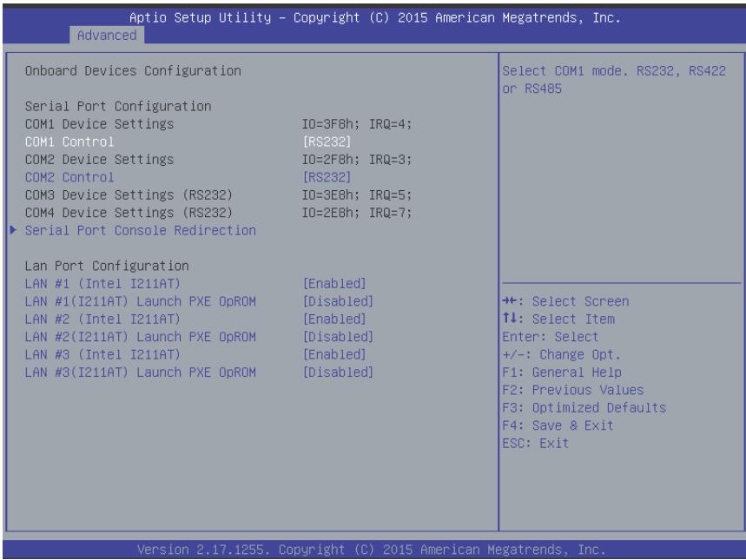746x560 pixels.
Task: Select the Advanced tab
Action: [107, 36]
